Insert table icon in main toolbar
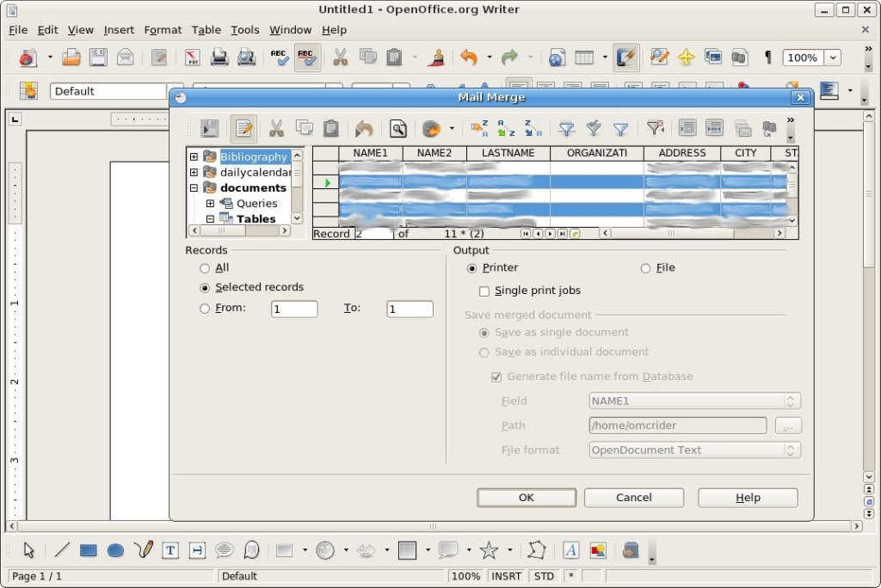 click(584, 58)
